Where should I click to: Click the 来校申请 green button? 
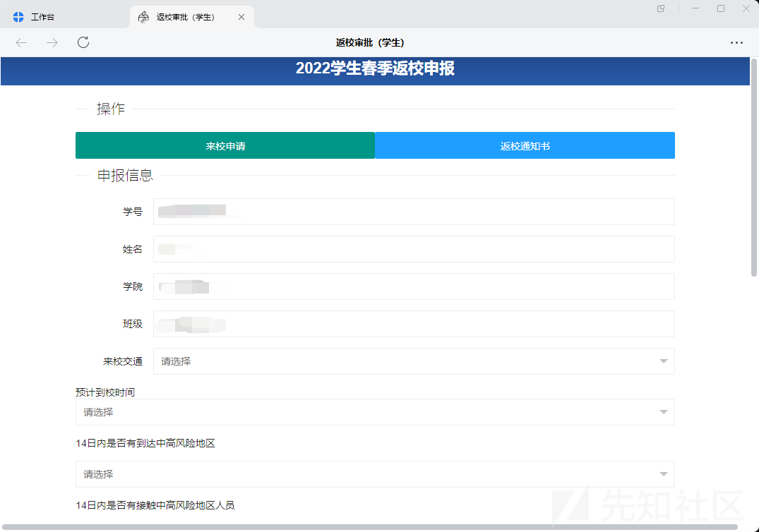click(x=225, y=145)
